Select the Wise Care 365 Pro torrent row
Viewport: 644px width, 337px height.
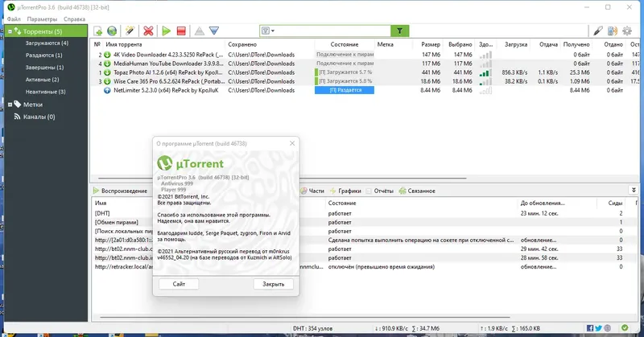(x=365, y=81)
